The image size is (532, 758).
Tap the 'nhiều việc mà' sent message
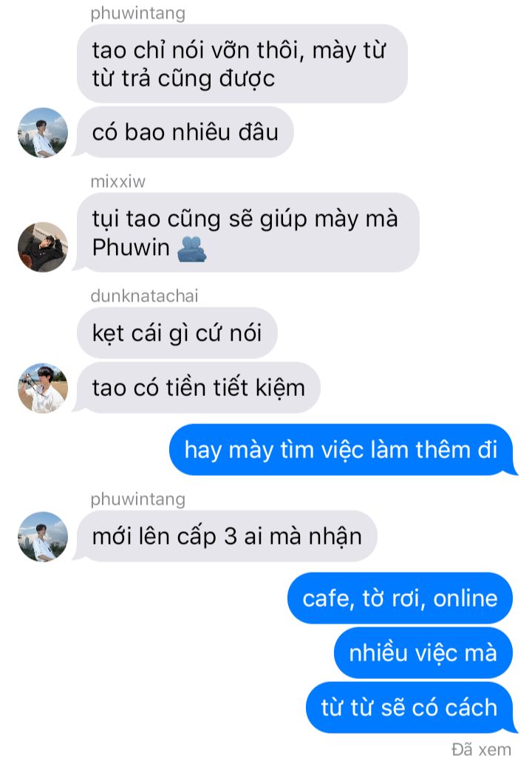point(423,653)
